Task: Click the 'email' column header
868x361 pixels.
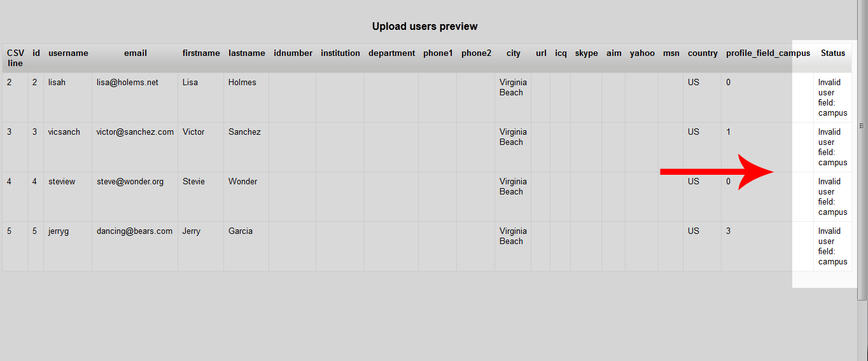Action: click(136, 53)
